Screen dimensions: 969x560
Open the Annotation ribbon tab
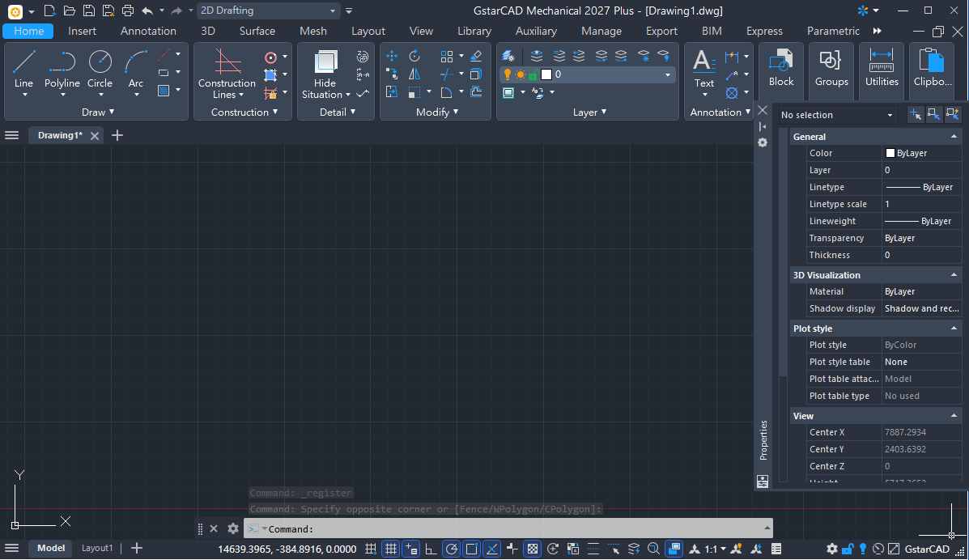pyautogui.click(x=148, y=31)
